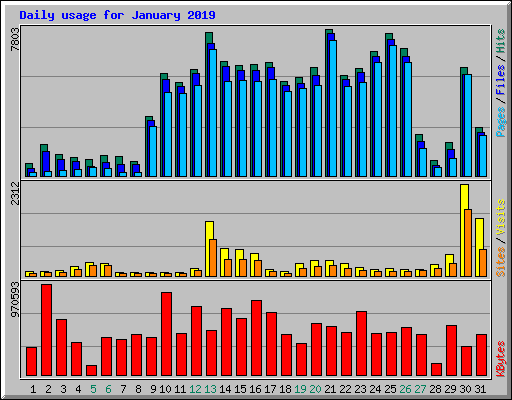Click the chart title 'Daily usage for January 2019'
The image size is (512, 400).
[x=117, y=15]
